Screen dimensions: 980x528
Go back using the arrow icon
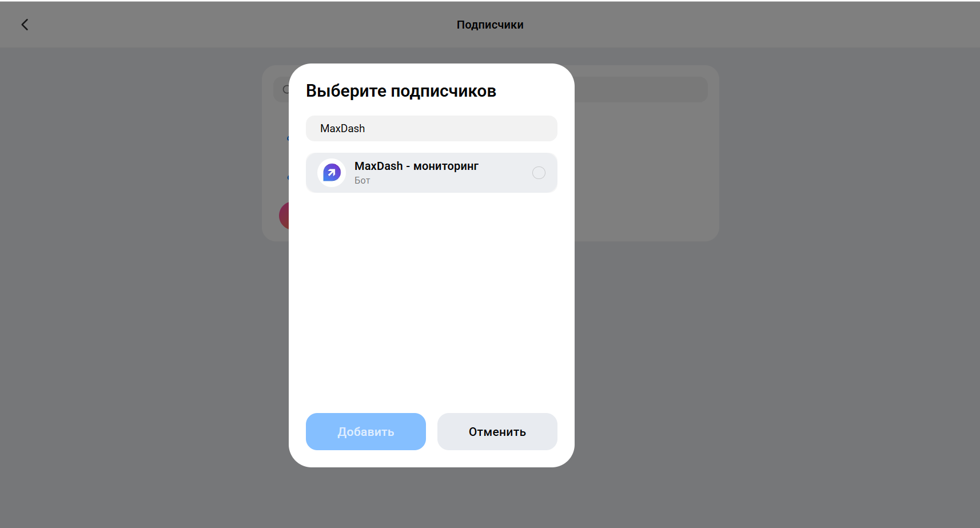coord(25,25)
